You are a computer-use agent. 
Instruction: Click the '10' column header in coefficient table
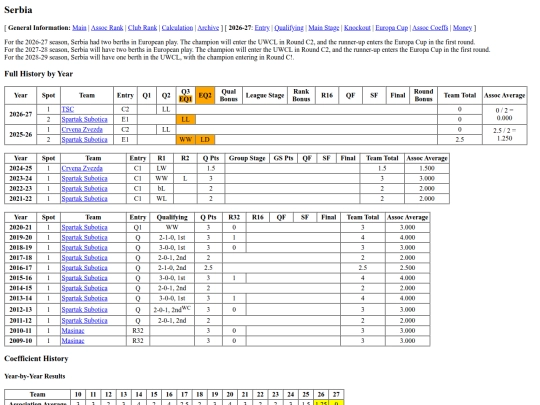click(78, 394)
